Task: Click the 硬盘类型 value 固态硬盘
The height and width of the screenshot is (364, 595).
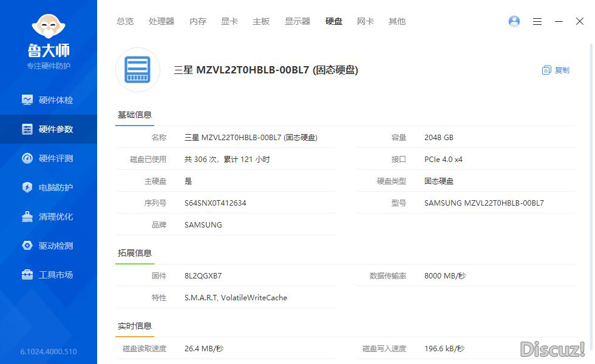Action: 439,181
